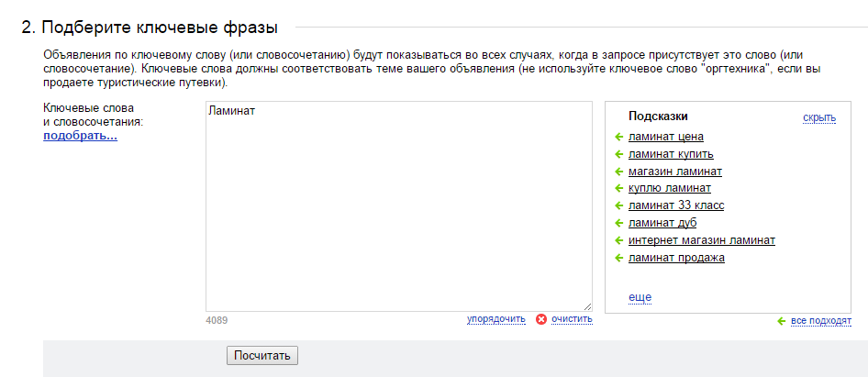Click green arrow next to 'магазин ламинат'

point(619,172)
